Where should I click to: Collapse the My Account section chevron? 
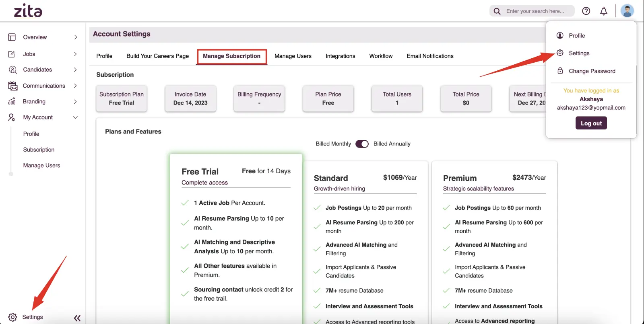tap(75, 117)
